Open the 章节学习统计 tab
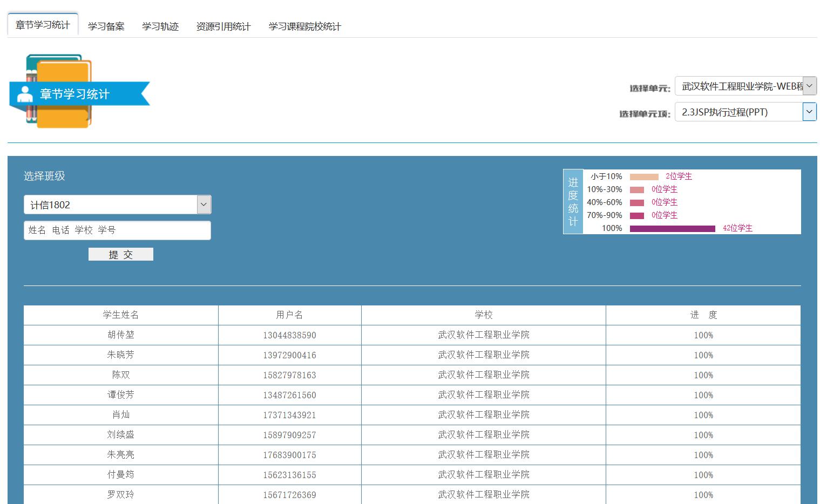The image size is (820, 504). tap(43, 25)
